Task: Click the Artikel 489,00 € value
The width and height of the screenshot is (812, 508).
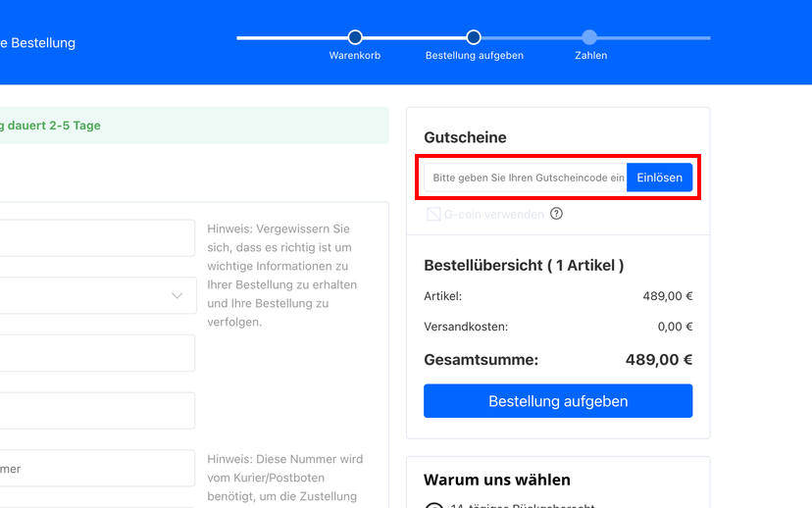Action: coord(668,296)
